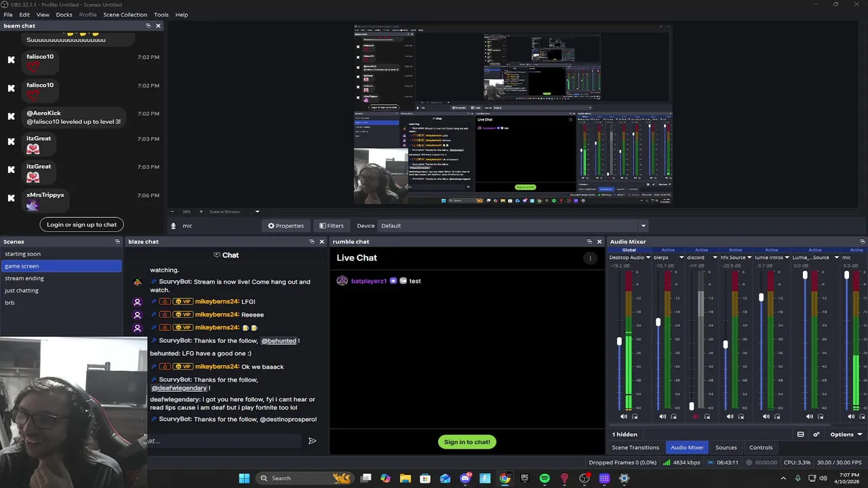Expand lumia intros channel dropdown arrow
This screenshot has width=868, height=488.
[x=787, y=258]
